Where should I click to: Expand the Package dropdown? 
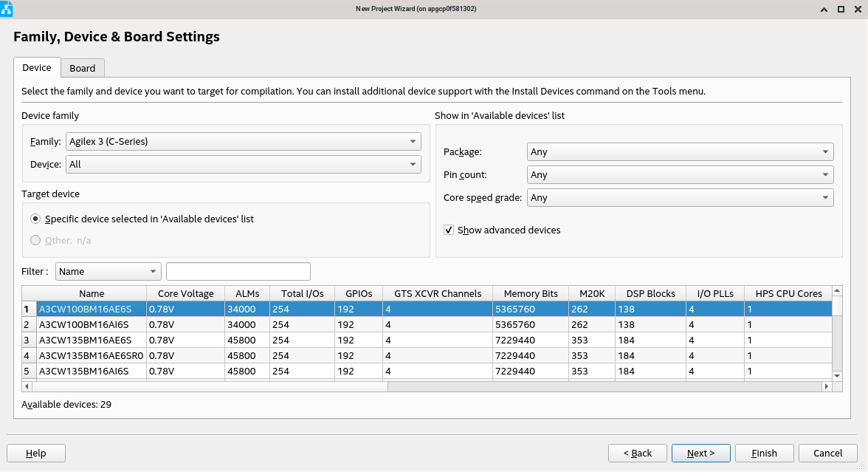coord(680,152)
